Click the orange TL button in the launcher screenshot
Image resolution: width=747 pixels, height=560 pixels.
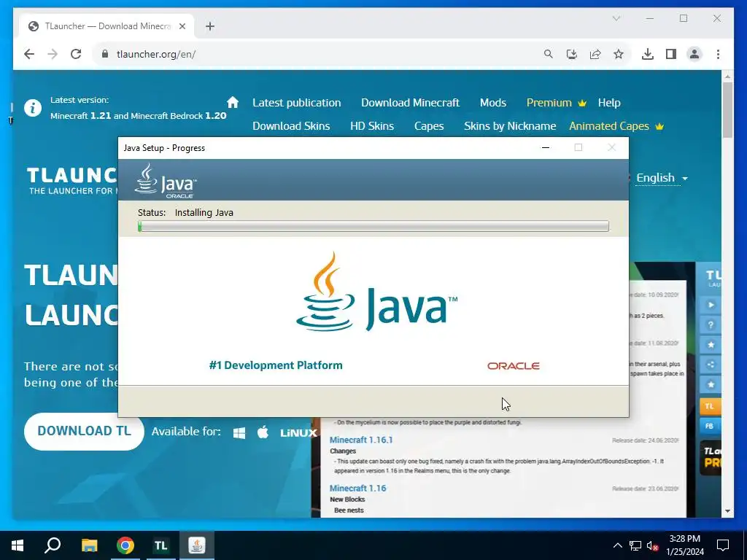coord(709,406)
